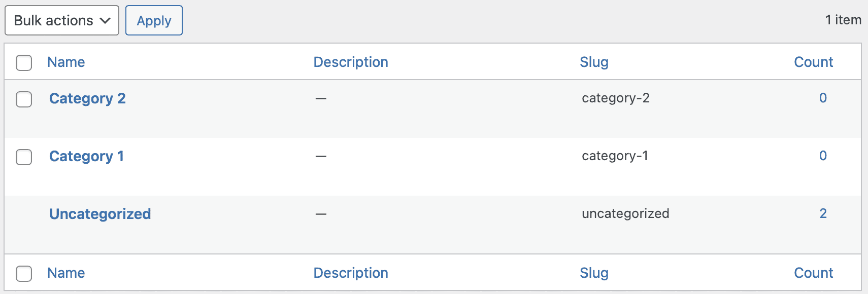This screenshot has height=294, width=868.
Task: Sort by Count column in footer
Action: (813, 273)
